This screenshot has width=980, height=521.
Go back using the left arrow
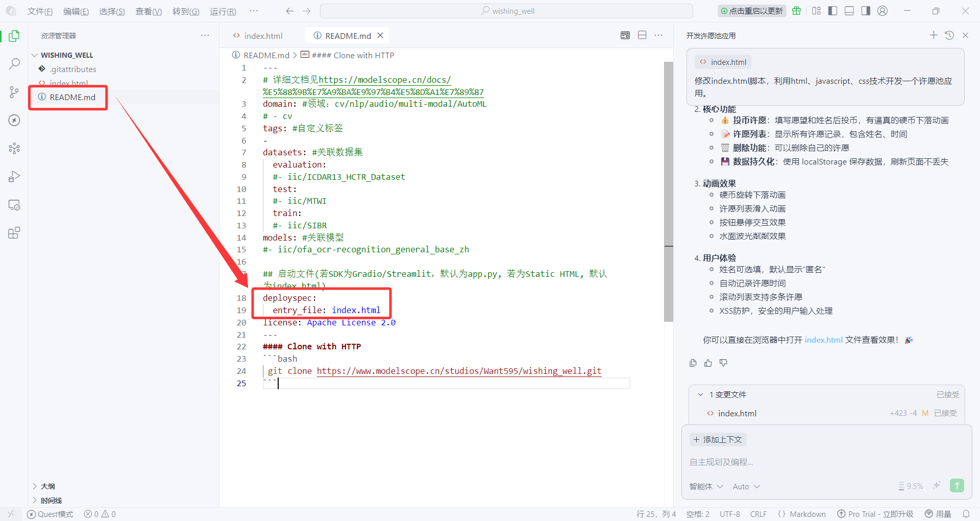coord(290,11)
